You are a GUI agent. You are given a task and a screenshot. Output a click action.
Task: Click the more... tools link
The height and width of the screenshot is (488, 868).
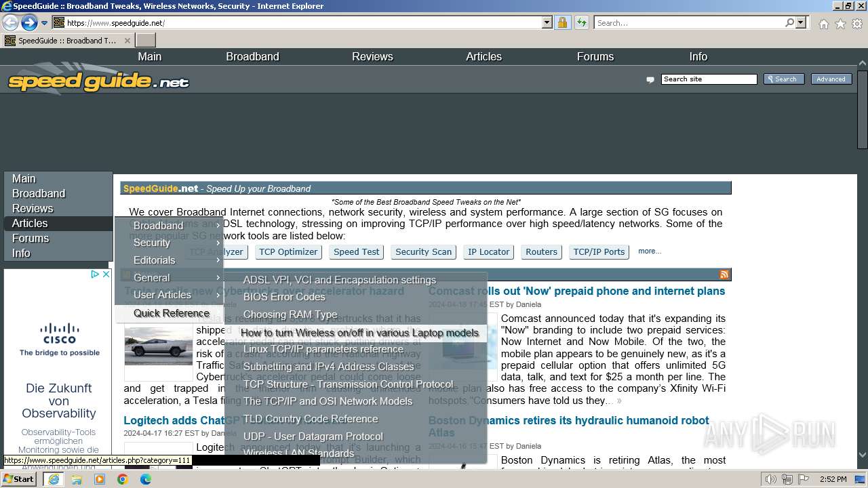pos(650,251)
